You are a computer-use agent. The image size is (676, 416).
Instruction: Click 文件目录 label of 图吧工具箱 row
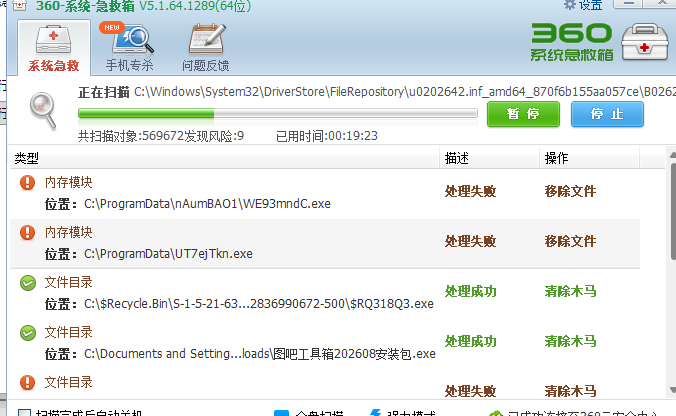point(69,332)
